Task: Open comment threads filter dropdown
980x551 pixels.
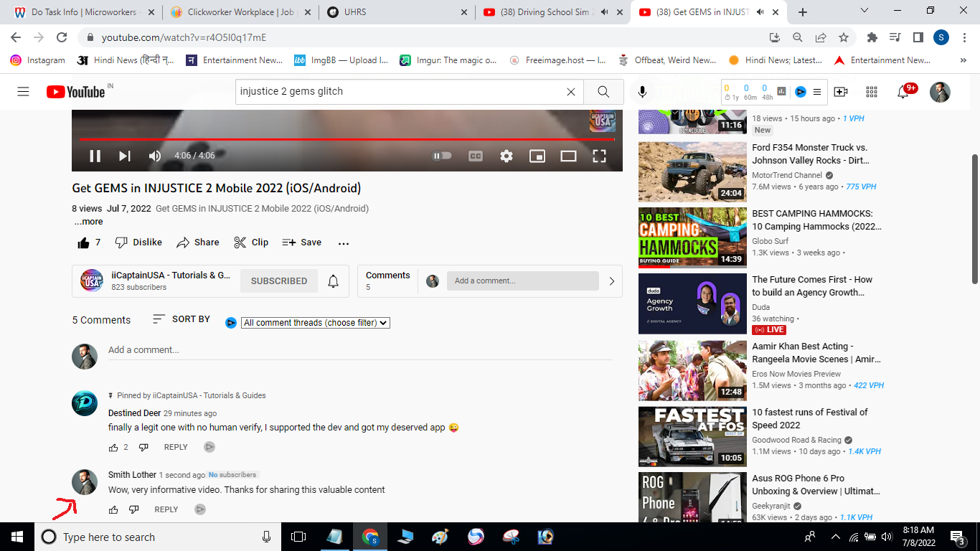Action: [x=316, y=323]
